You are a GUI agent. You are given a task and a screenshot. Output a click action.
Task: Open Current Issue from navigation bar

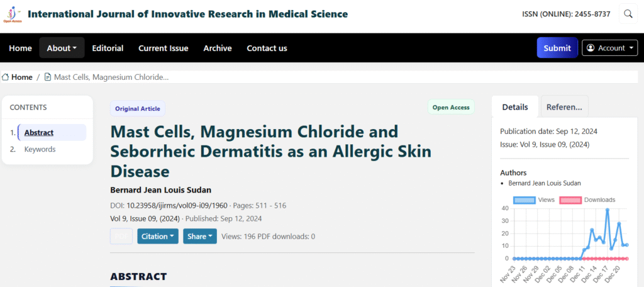click(x=163, y=48)
